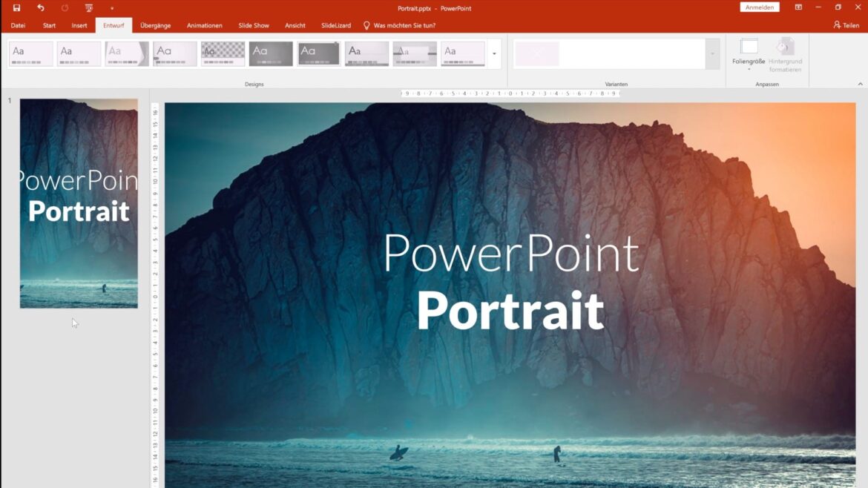The width and height of the screenshot is (868, 488).
Task: Click the 'Portrait' bold title text on slide
Action: 510,311
